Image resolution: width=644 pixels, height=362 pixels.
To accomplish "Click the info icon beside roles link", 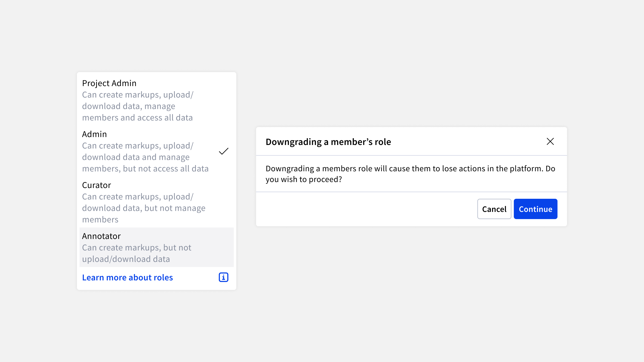I will [224, 277].
